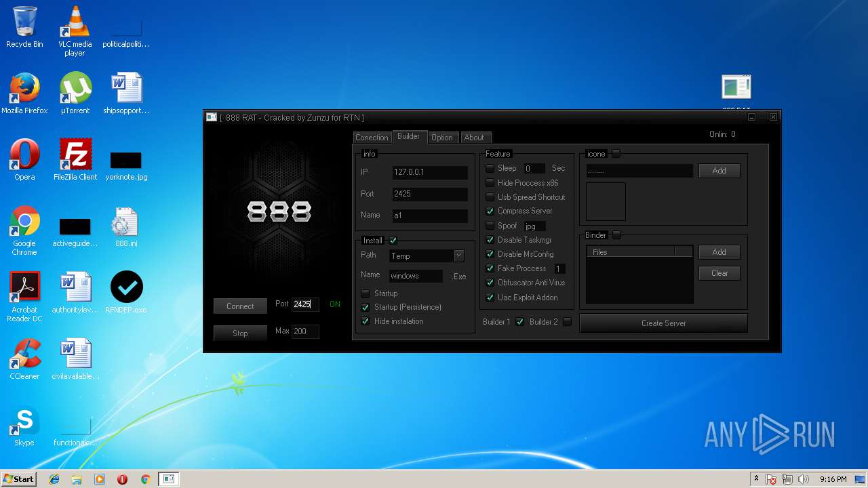The image size is (868, 488).
Task: Select the 888 RAT desktop file icon
Action: tap(736, 92)
